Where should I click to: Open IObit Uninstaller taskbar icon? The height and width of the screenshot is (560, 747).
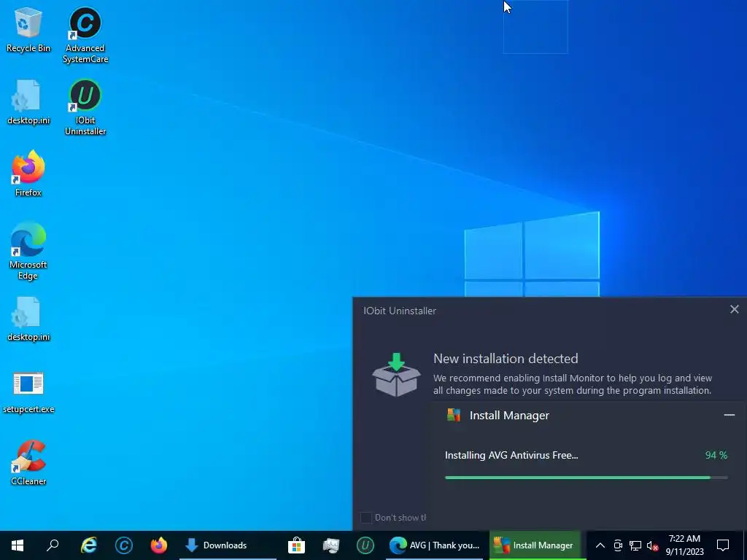point(365,545)
